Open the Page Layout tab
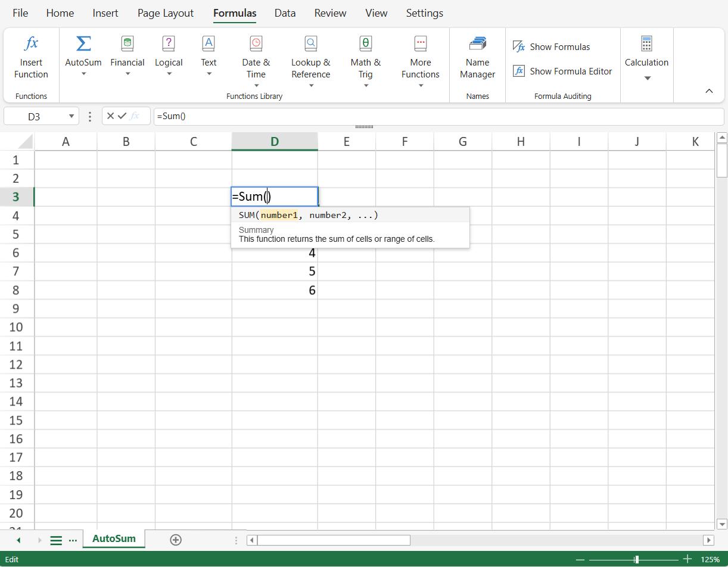Image resolution: width=728 pixels, height=567 pixels. pos(166,13)
